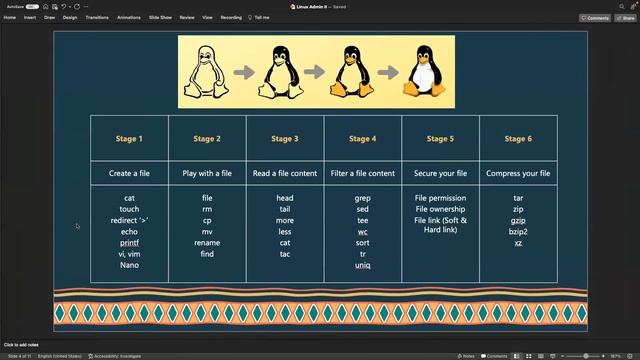Click the 'Stage 1' header cell
Screen dimensions: 640x360
129,138
